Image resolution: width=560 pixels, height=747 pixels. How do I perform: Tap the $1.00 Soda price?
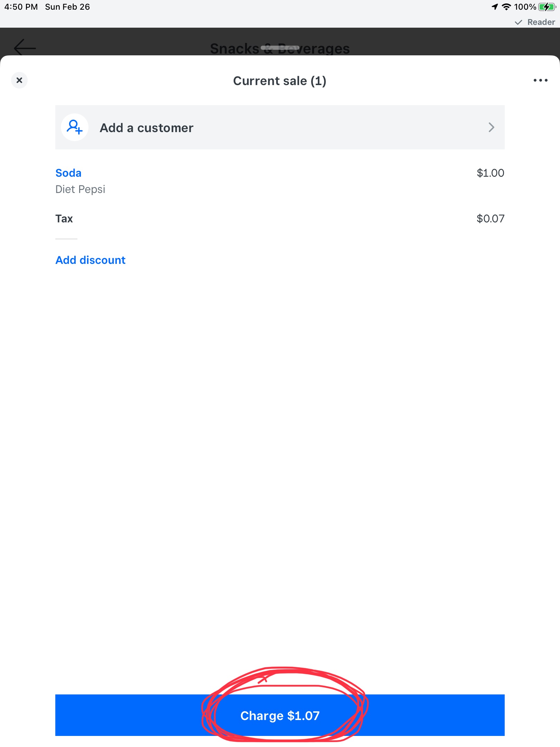pos(490,173)
